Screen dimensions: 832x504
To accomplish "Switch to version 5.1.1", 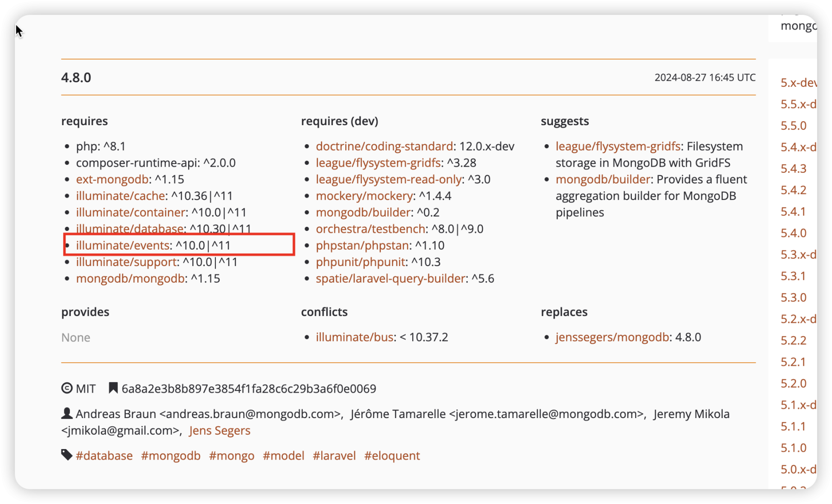I will pos(793,426).
